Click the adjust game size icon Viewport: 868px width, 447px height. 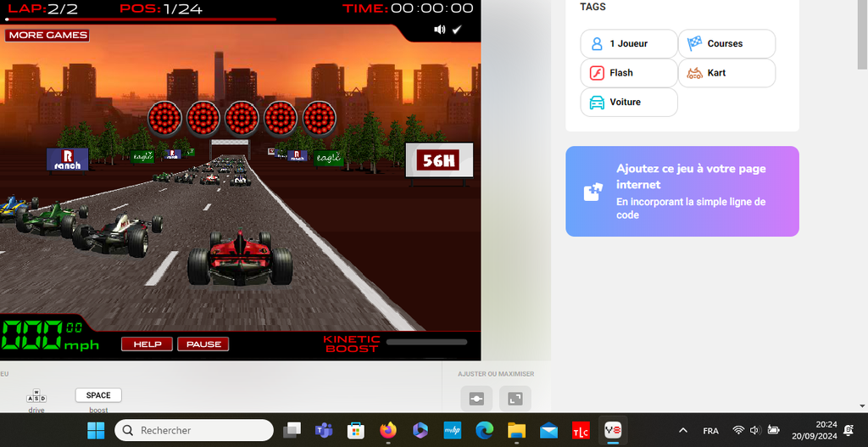click(476, 399)
